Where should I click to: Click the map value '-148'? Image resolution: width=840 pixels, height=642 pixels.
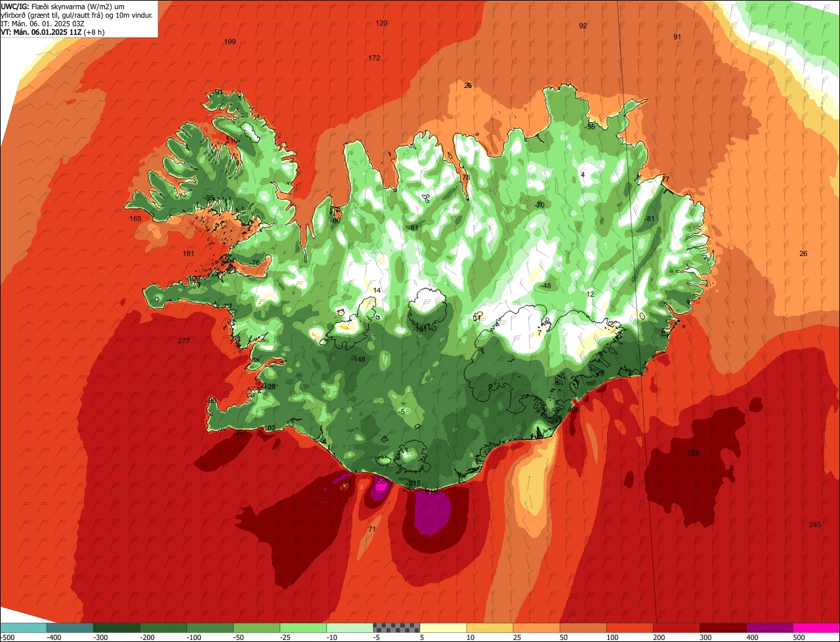358,359
